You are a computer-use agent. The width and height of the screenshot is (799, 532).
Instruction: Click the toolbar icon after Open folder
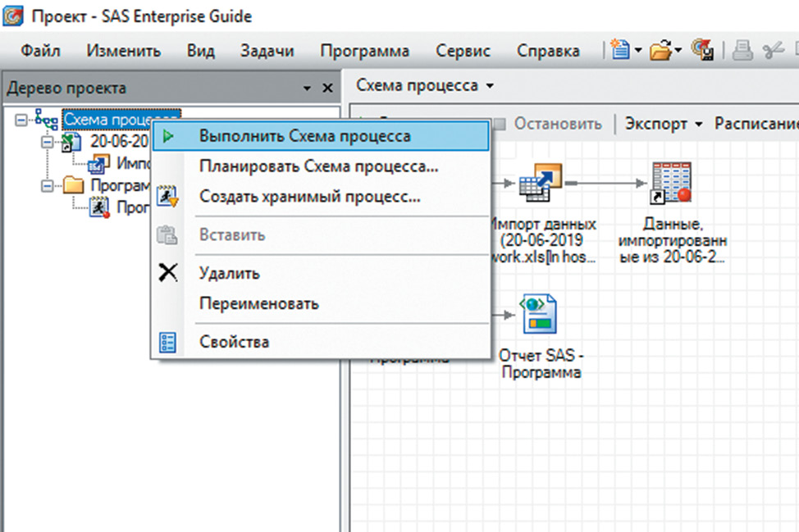(702, 50)
